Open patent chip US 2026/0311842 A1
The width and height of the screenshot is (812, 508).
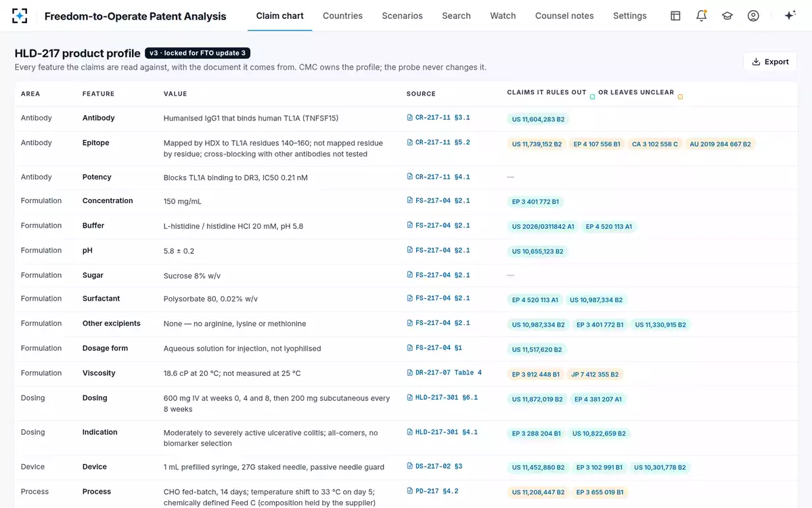tap(543, 227)
